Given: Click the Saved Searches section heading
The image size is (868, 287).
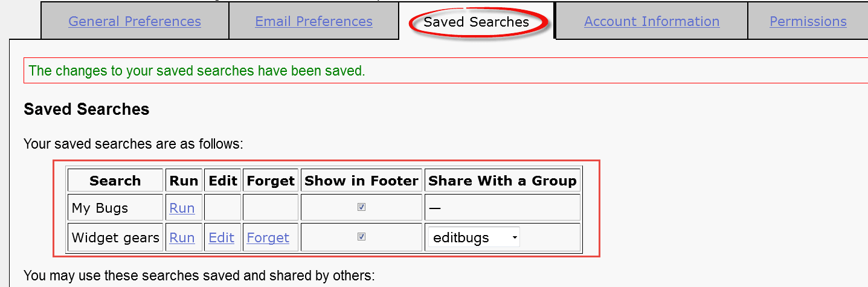Looking at the screenshot, I should [x=86, y=109].
